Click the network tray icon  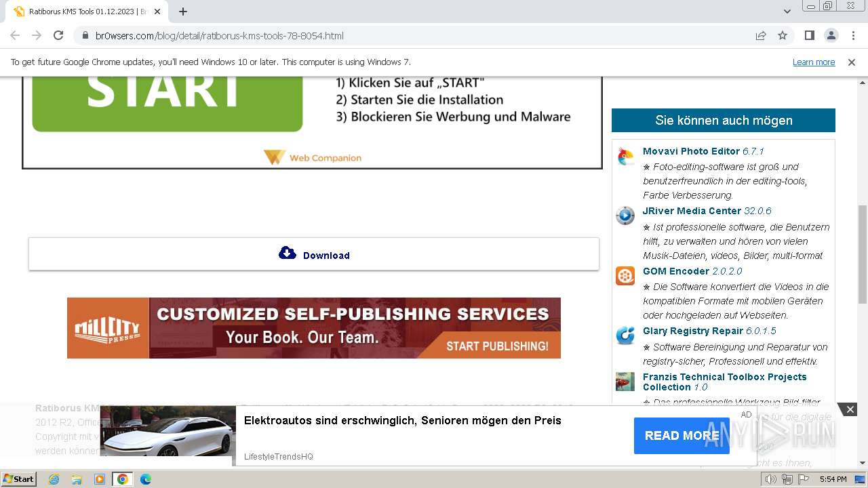pyautogui.click(x=787, y=479)
